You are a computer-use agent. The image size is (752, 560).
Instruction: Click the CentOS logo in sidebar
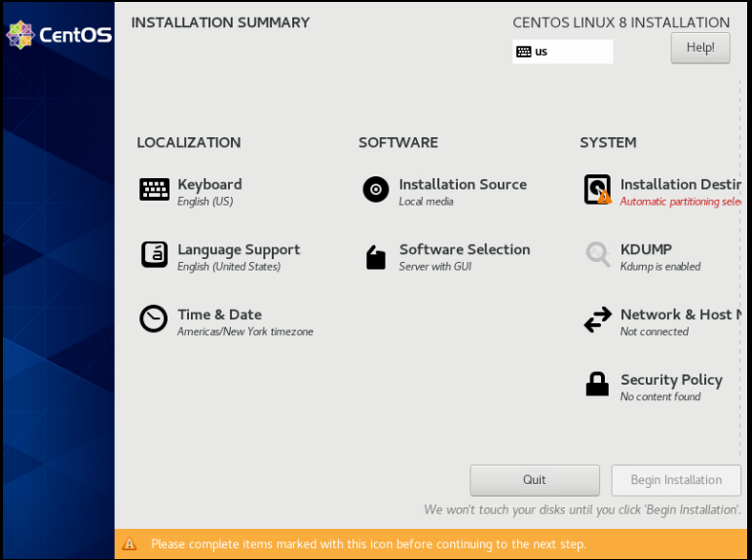(59, 34)
